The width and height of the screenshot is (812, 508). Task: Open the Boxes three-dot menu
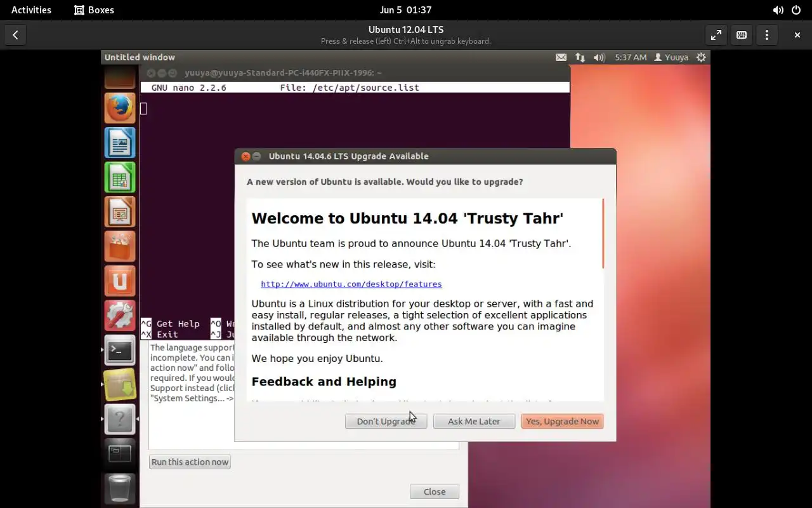[x=767, y=35]
